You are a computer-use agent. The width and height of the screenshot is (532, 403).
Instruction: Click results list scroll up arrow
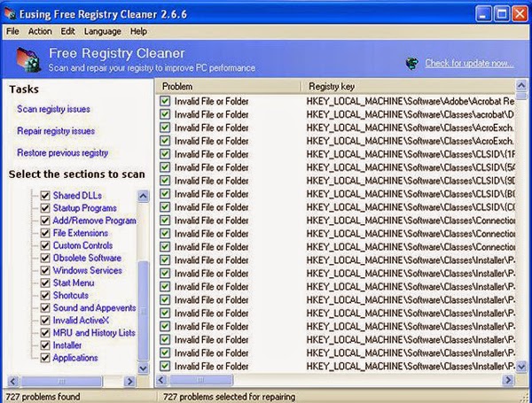point(521,85)
